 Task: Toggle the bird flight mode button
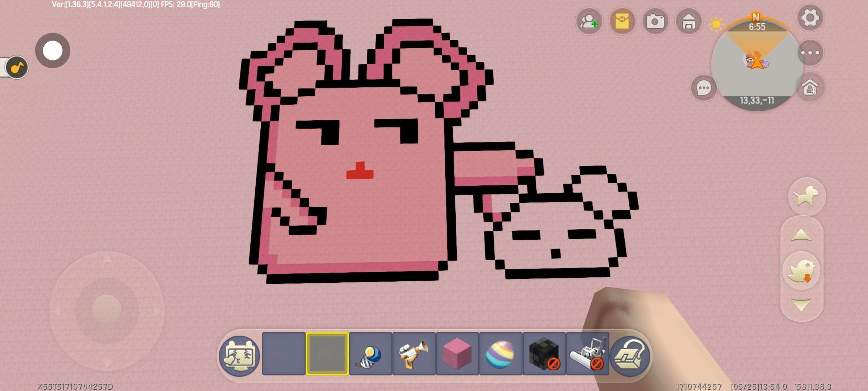pyautogui.click(x=802, y=271)
